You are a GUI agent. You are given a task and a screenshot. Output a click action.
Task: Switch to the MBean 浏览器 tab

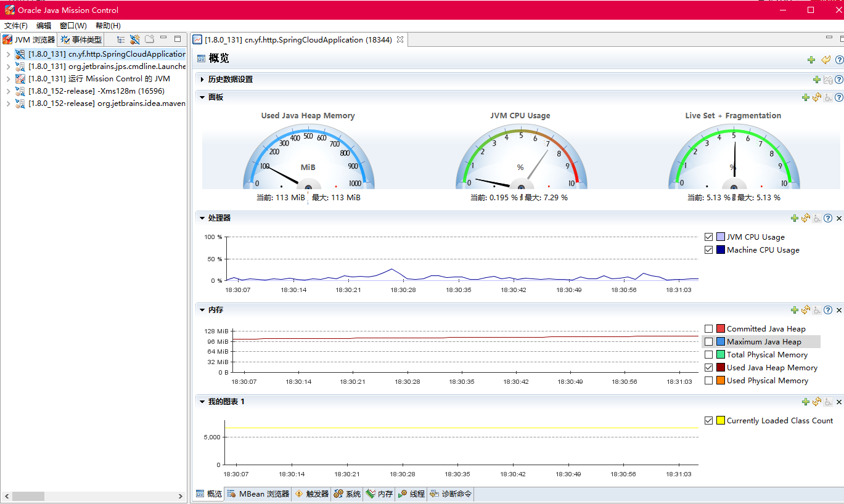258,494
